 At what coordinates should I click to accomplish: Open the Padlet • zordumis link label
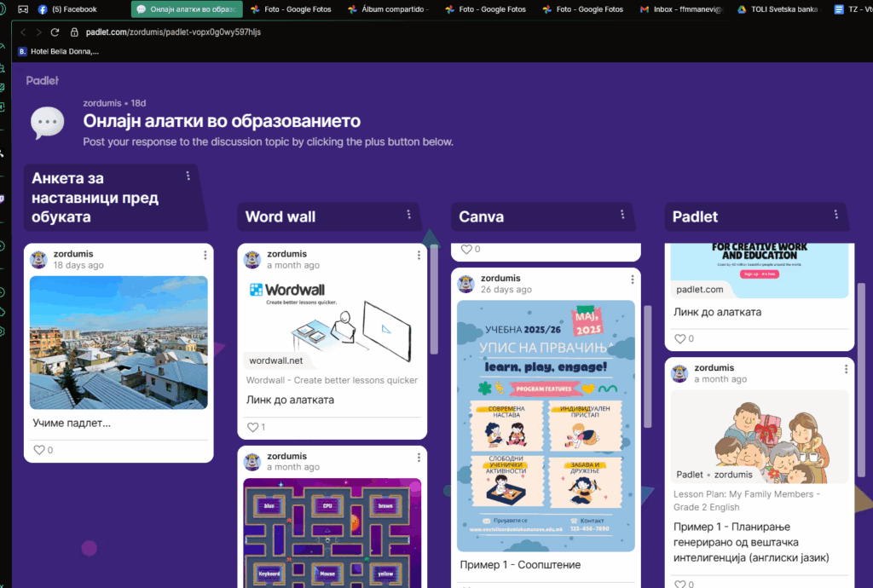coord(714,475)
